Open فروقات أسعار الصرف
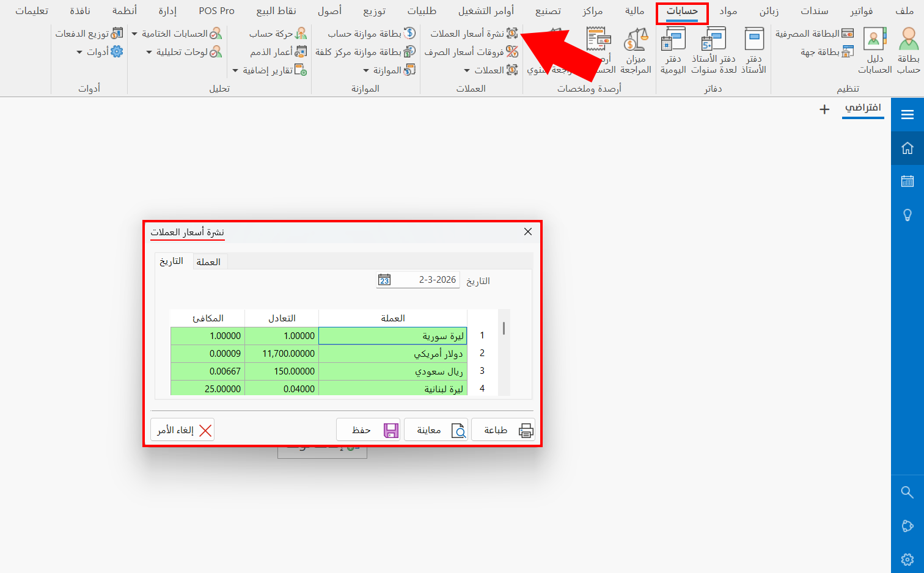This screenshot has width=924, height=573. click(x=471, y=52)
